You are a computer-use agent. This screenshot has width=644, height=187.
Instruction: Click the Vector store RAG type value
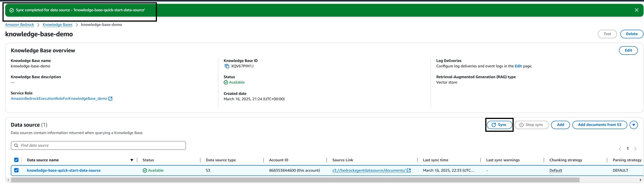446,82
